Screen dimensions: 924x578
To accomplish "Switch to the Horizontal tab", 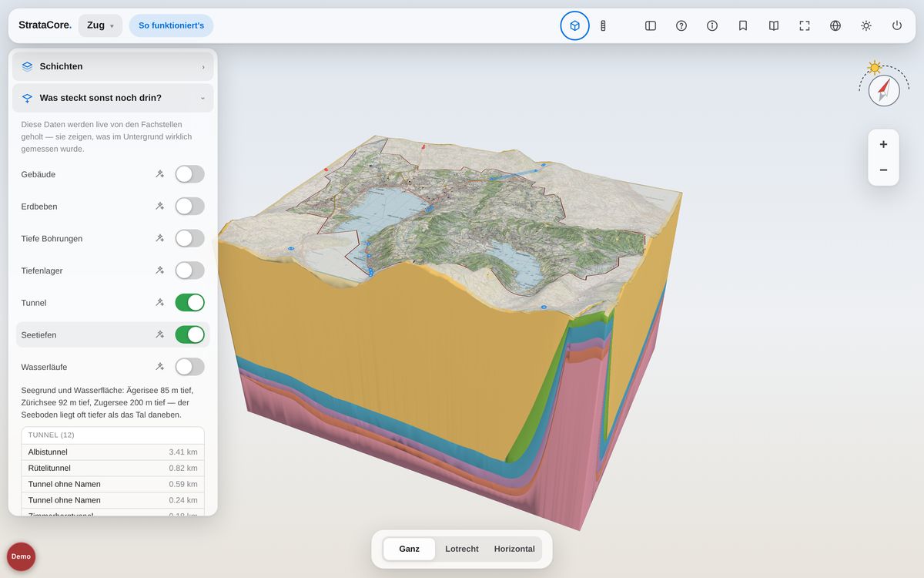I will [514, 549].
